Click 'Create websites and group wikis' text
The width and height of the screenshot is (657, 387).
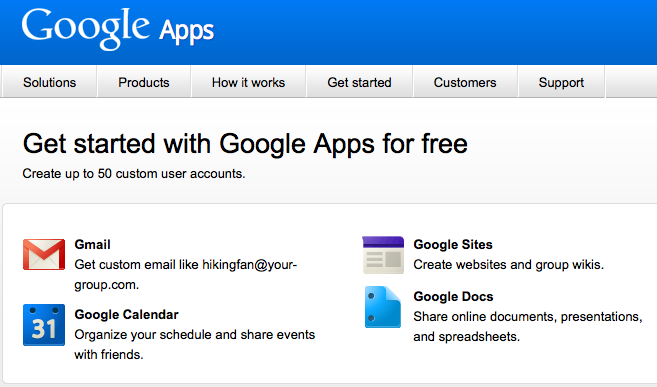509,264
